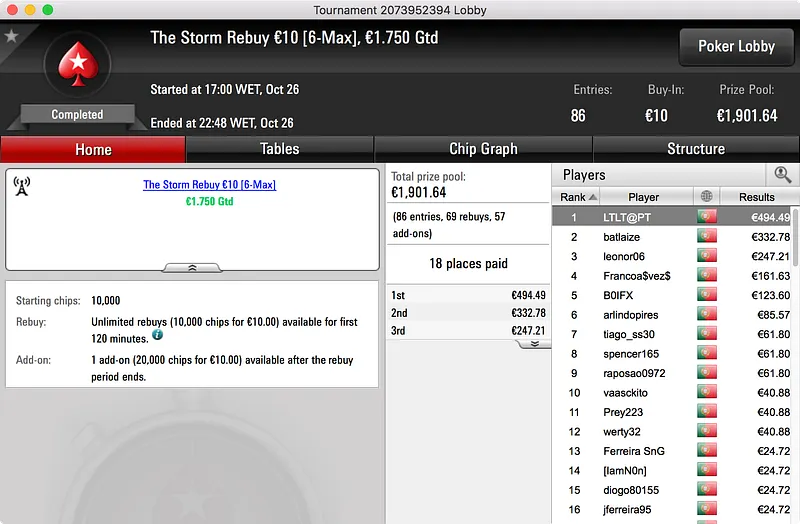Open the Chip Graph tab
Screen dimensions: 800x524
click(483, 149)
